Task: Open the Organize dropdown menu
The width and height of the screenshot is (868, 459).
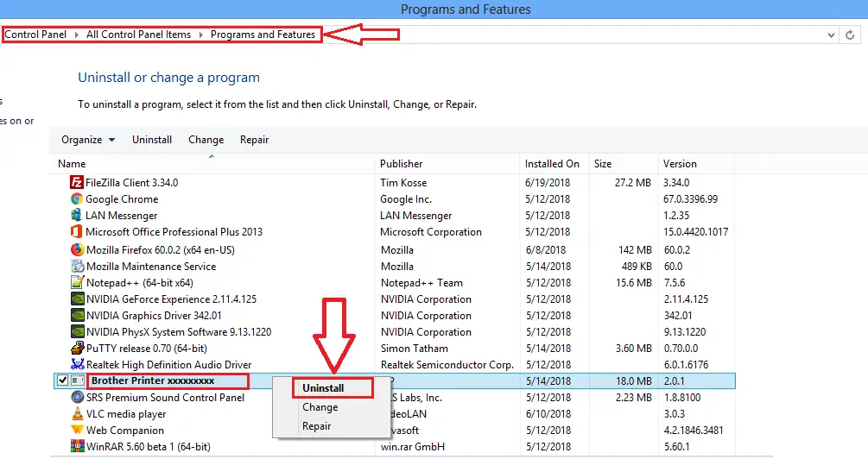Action: 88,140
